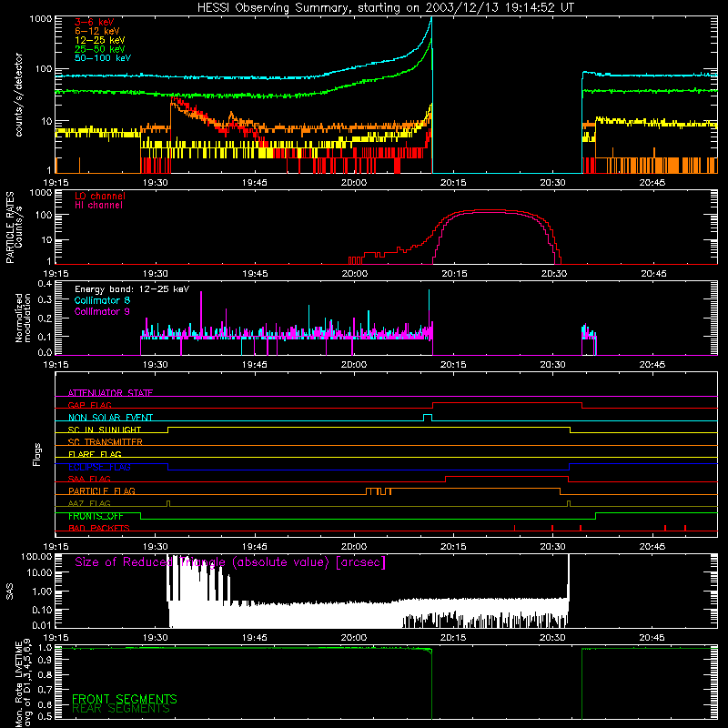Click the SAA_FLAG label
728x728 pixels.
tap(89, 479)
